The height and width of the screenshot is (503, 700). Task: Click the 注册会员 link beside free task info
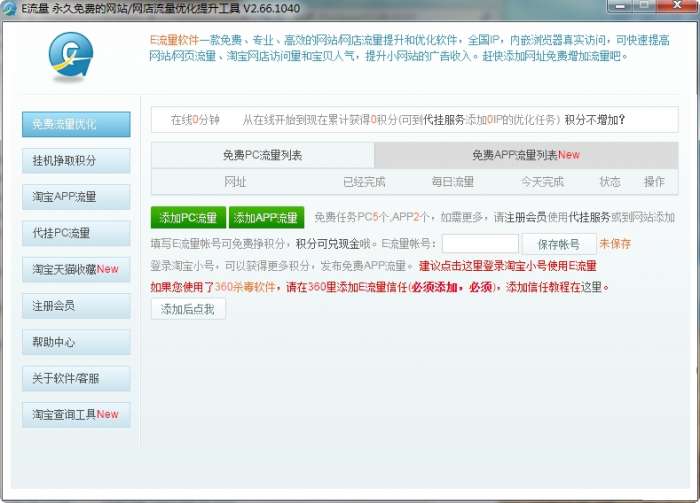[x=525, y=217]
